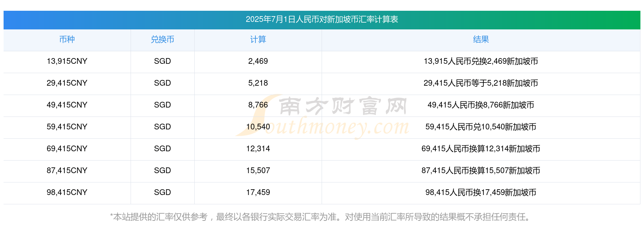Click SGD in the 69,415CNY row

tap(162, 149)
